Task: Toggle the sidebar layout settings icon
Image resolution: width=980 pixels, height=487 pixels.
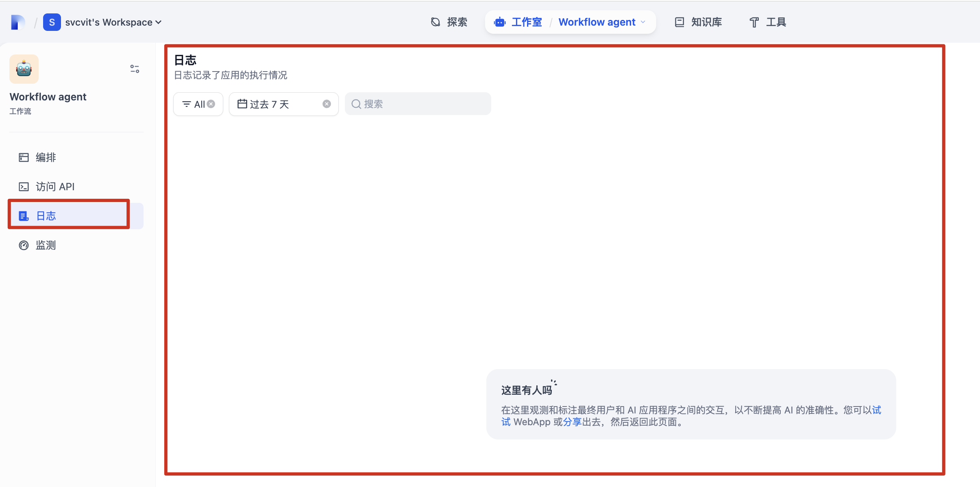Action: click(135, 69)
